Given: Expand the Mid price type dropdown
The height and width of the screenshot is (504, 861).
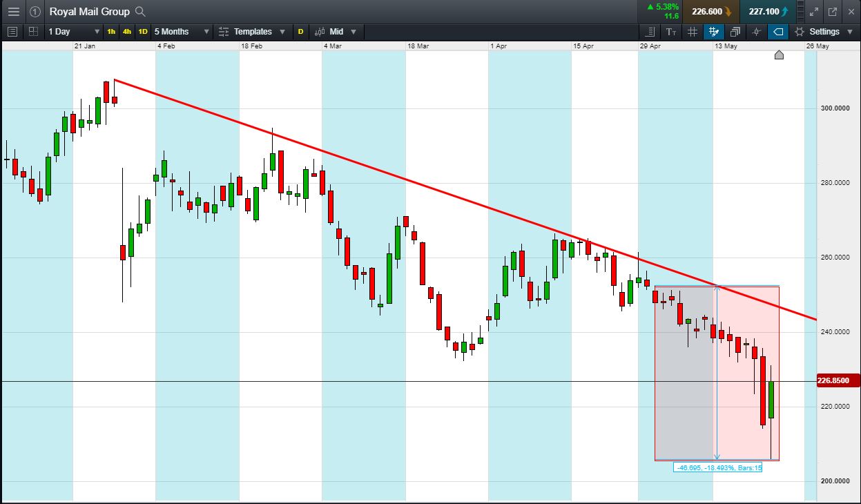Looking at the screenshot, I should click(x=335, y=32).
